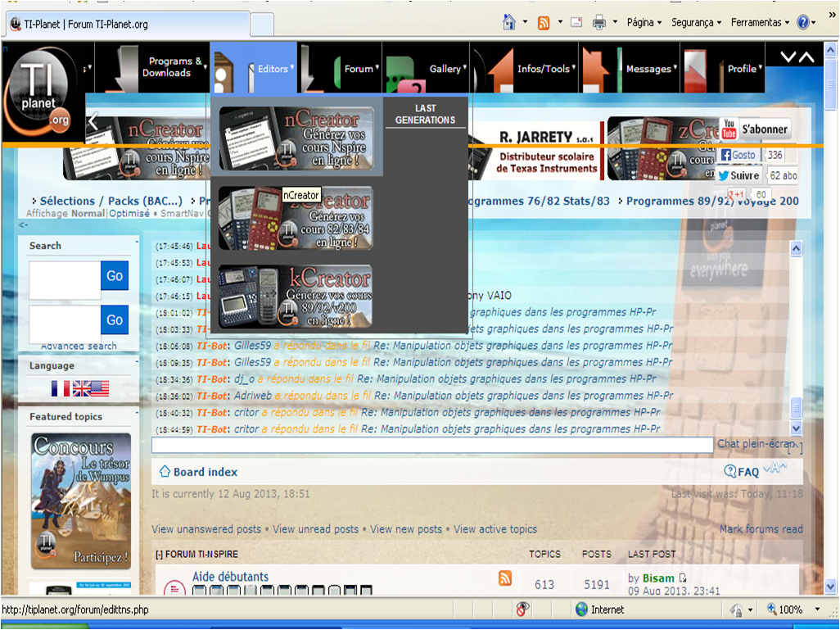Viewport: 840px width, 630px height.
Task: Choose kCreator 89/92/v200 in the Editors dropdown
Action: (x=296, y=296)
